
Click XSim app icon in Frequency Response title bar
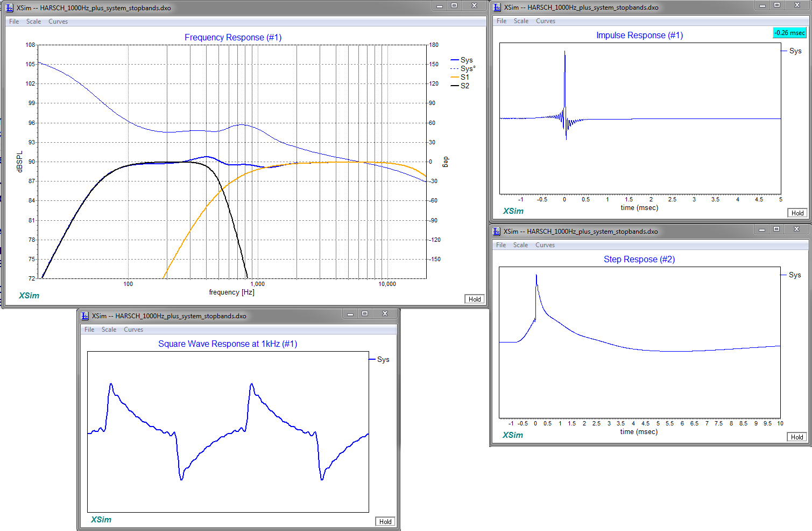[10, 8]
